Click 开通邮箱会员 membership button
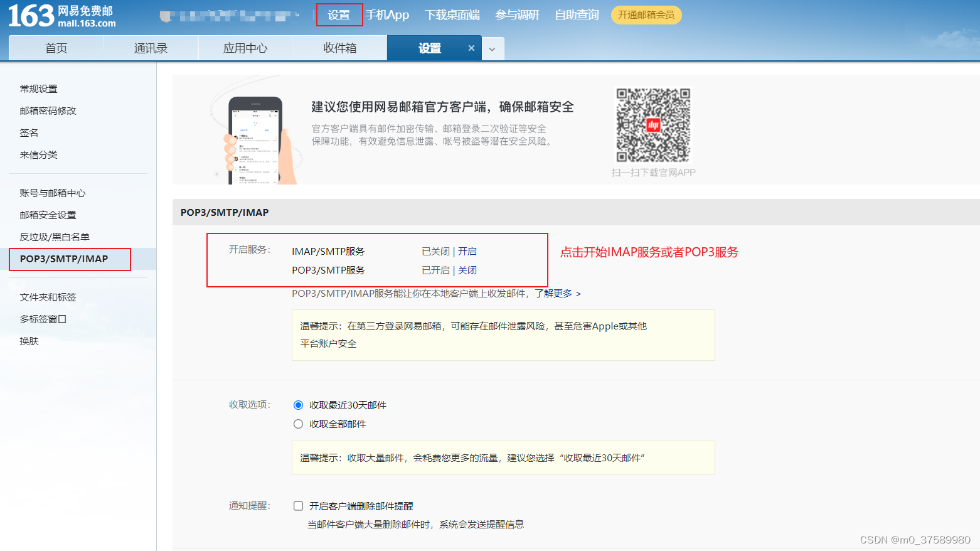The height and width of the screenshot is (551, 980). tap(646, 14)
